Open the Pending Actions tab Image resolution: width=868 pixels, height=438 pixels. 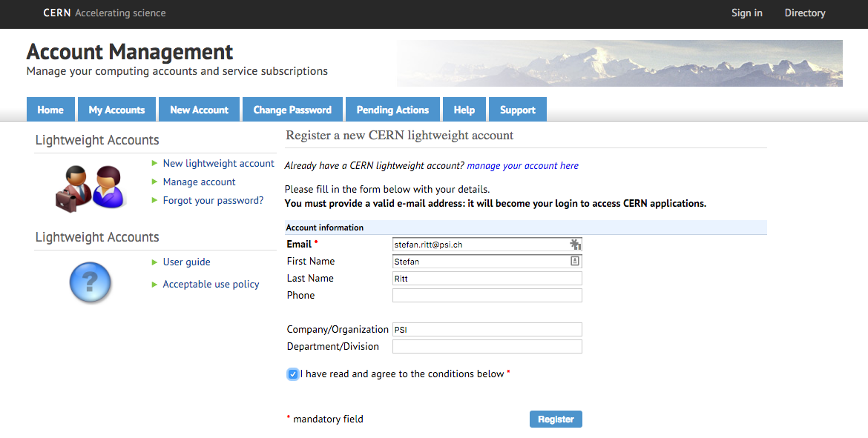392,110
